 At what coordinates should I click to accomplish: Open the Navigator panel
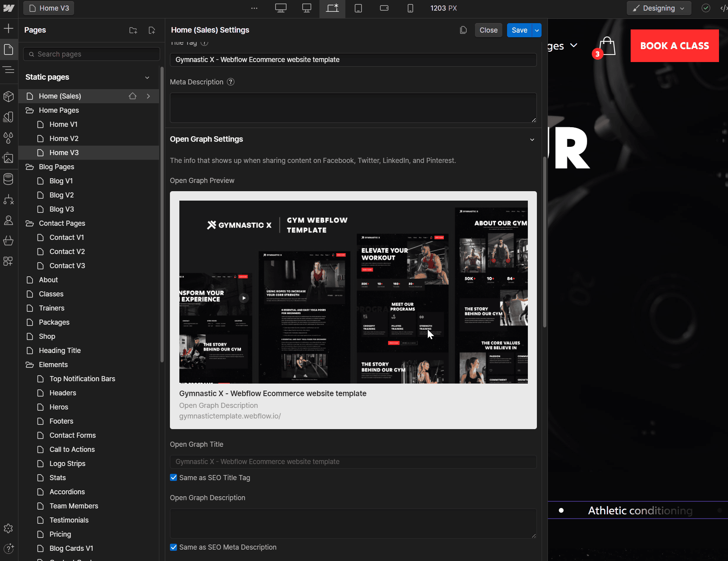pos(9,70)
